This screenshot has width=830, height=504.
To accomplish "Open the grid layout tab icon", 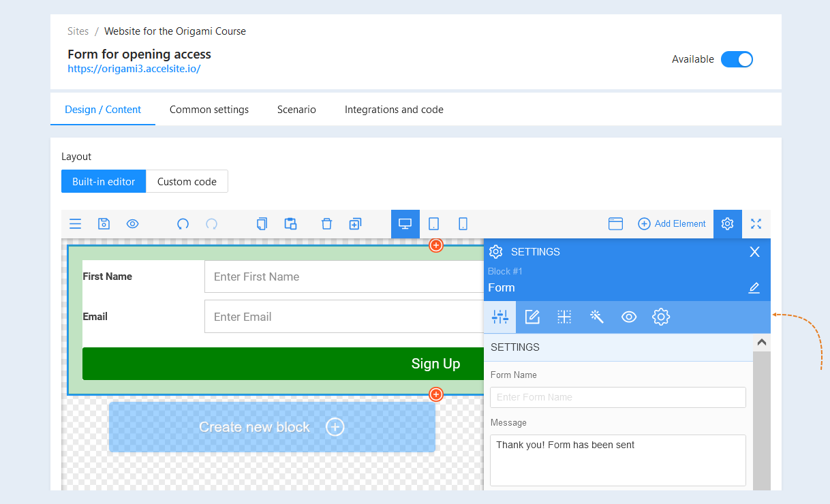I will [564, 317].
